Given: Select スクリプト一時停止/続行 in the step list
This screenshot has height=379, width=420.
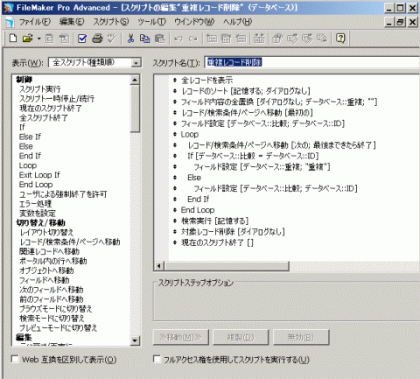Looking at the screenshot, I should click(x=57, y=99).
